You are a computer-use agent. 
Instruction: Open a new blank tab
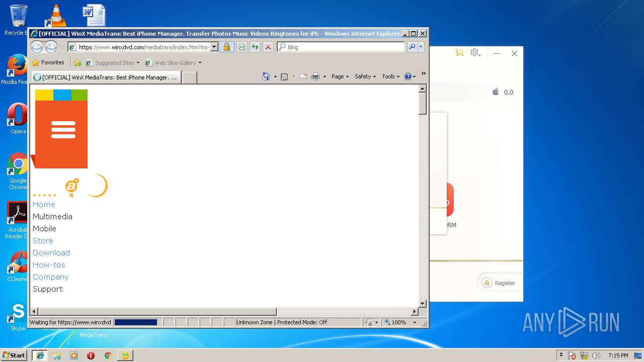pos(189,77)
